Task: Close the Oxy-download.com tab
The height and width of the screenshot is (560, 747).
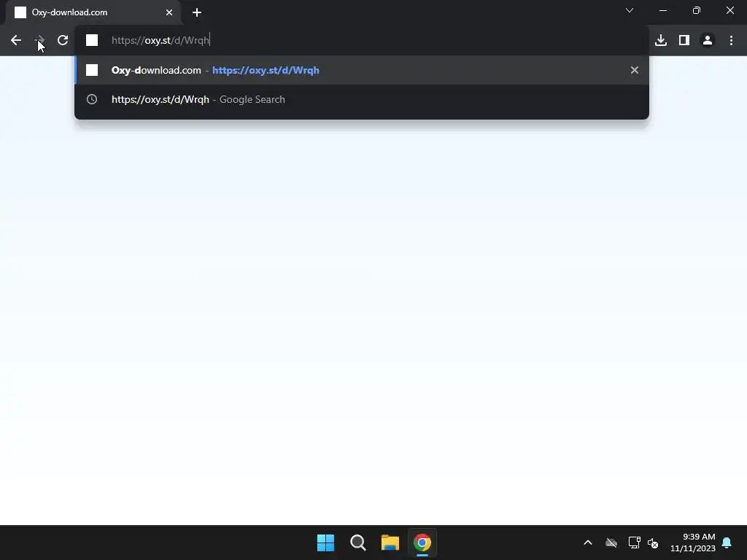Action: point(169,12)
